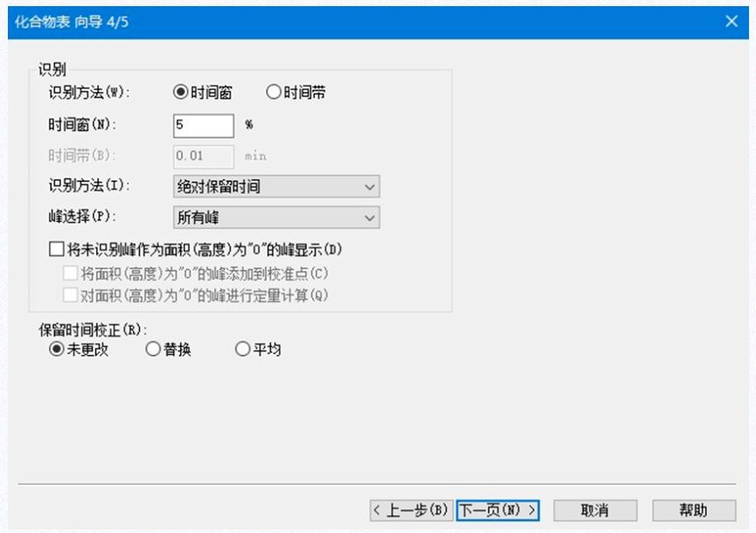Close the 化合物表 向导 dialog

(732, 20)
